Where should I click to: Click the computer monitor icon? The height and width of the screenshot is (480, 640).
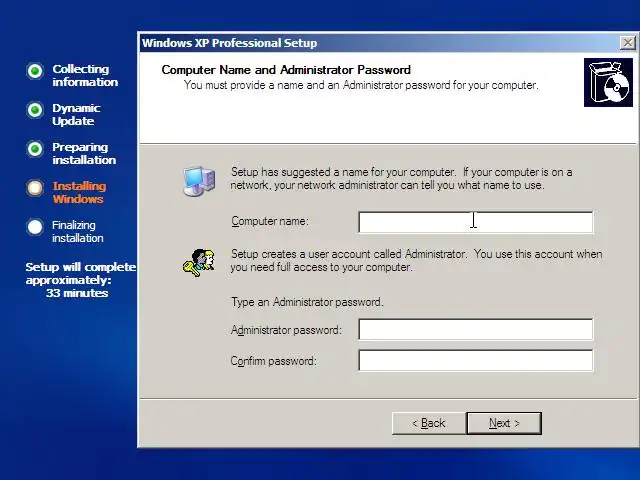[x=199, y=181]
